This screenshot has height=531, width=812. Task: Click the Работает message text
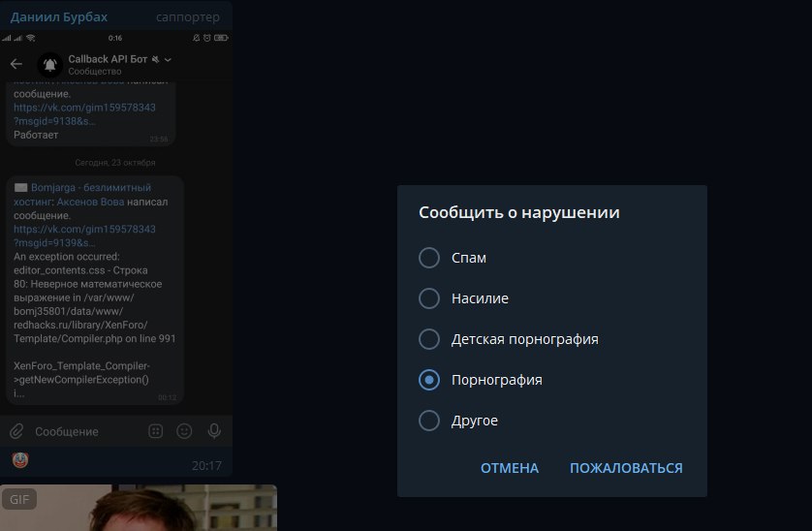tap(36, 135)
